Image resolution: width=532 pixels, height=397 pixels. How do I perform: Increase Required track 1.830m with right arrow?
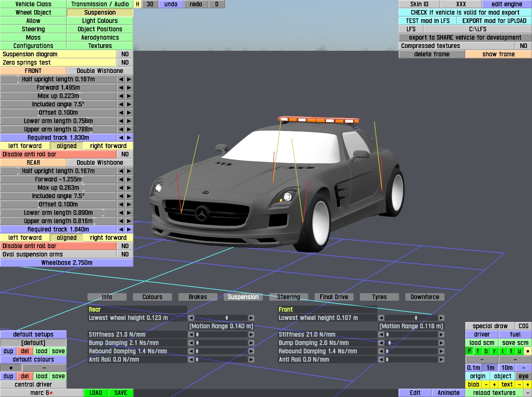pos(129,138)
